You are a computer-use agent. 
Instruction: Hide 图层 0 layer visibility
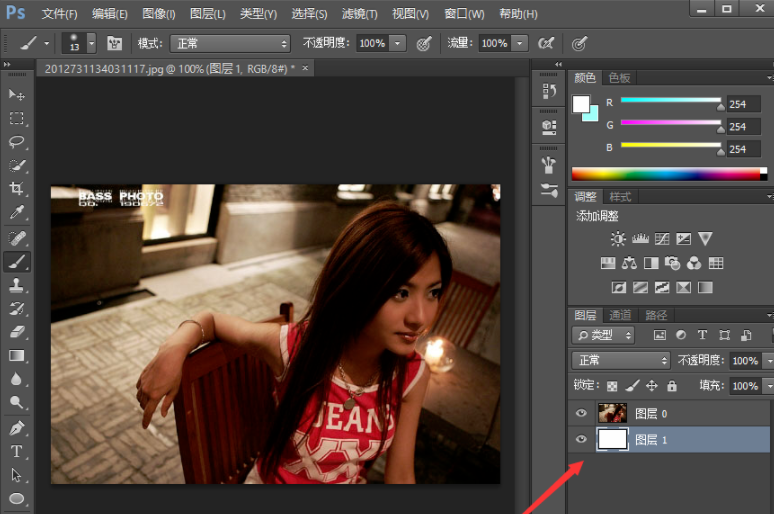pos(581,412)
